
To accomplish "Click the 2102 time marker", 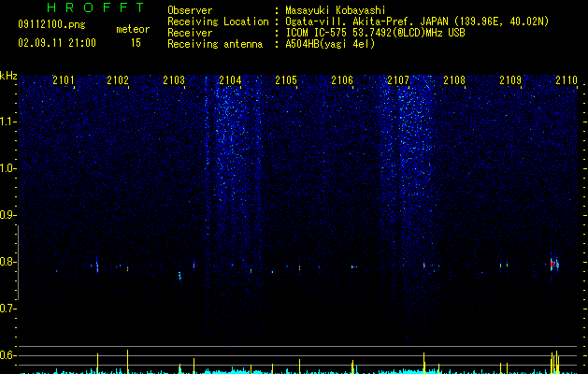I will (118, 80).
